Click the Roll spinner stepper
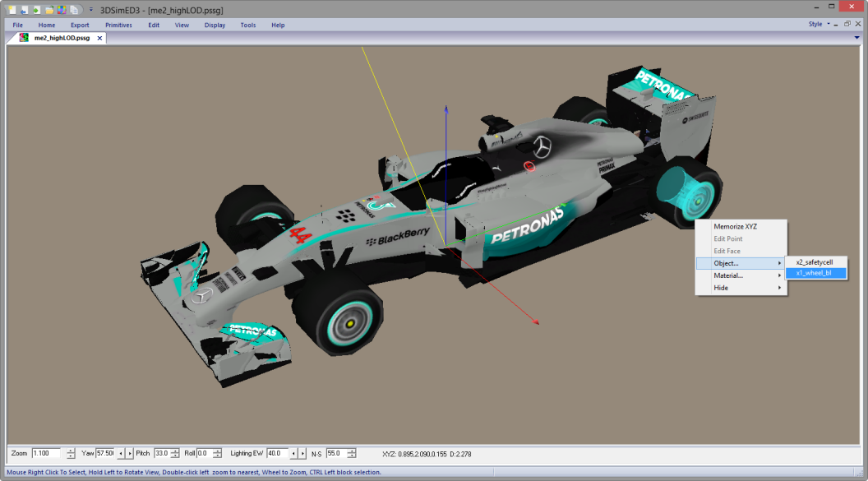 pos(217,453)
